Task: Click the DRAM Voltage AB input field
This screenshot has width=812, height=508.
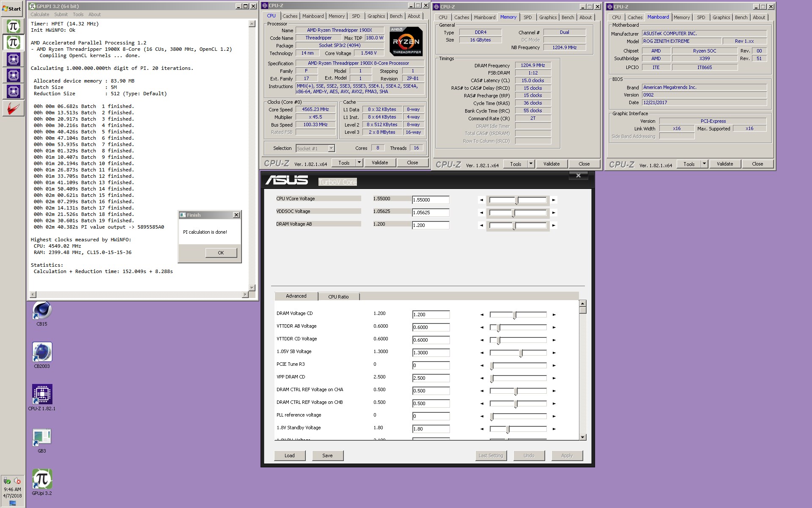Action: [x=431, y=225]
